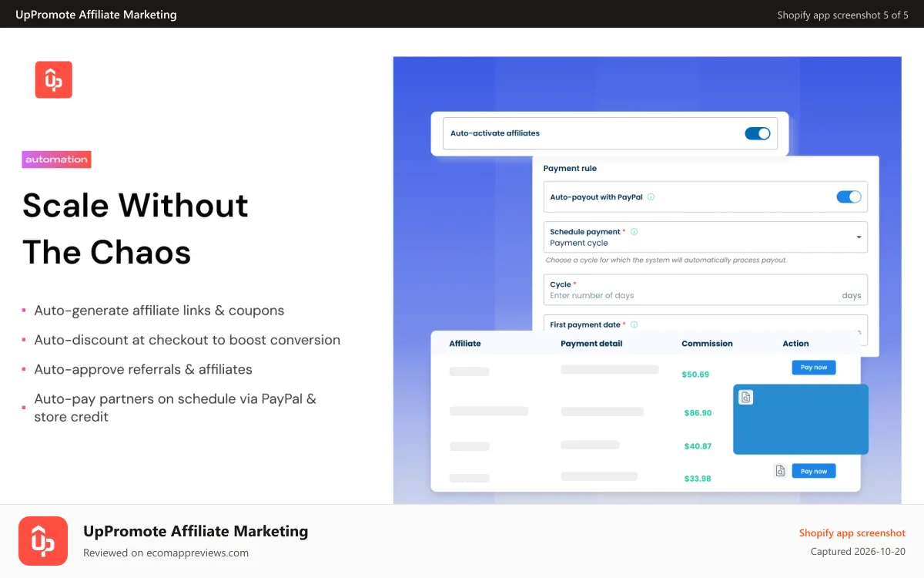
Task: Click the Auto-pay partners on schedule bullet
Action: 175,408
